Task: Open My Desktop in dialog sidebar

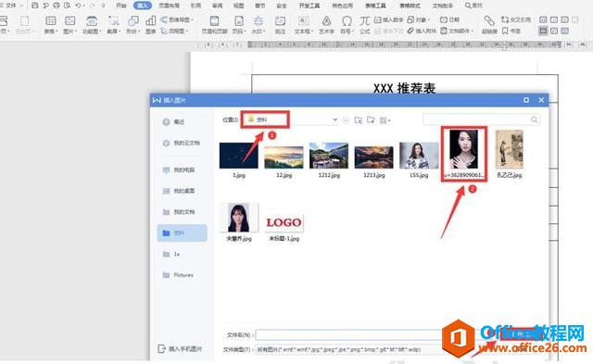Action: click(x=180, y=191)
